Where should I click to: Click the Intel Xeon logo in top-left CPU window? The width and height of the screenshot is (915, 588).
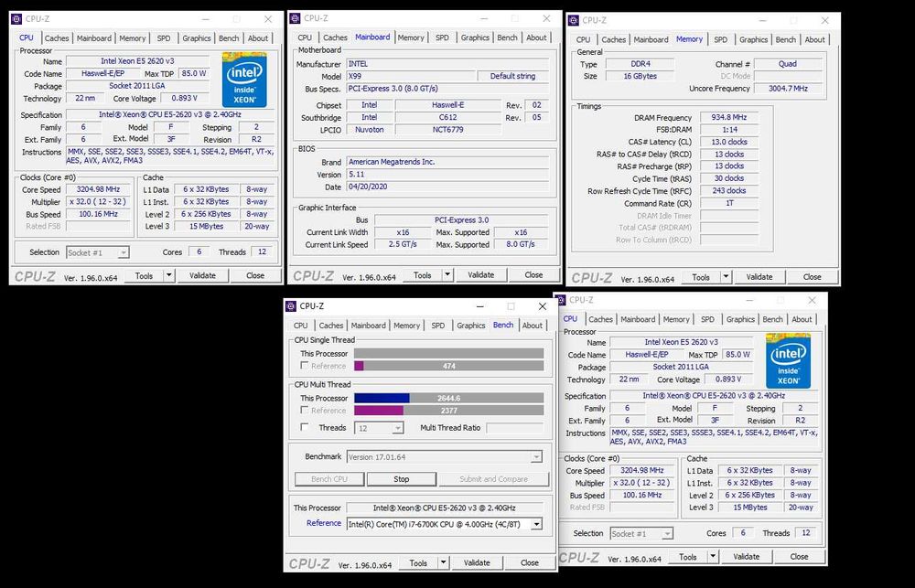(244, 80)
